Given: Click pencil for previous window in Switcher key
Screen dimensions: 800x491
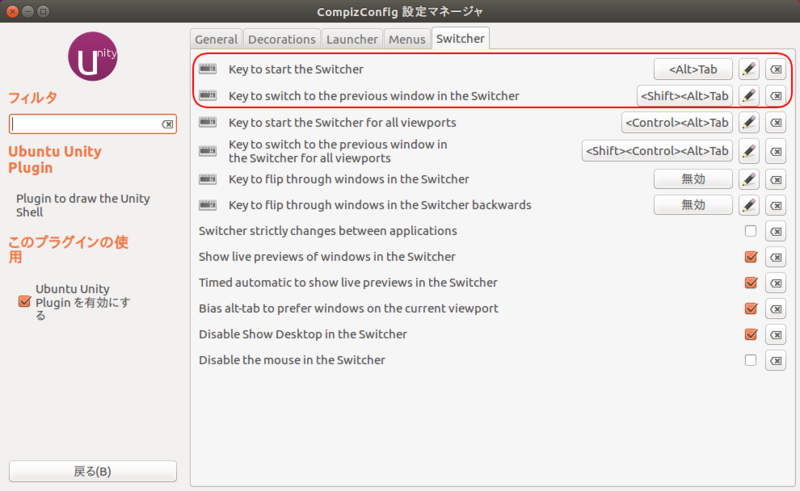Looking at the screenshot, I should pos(748,95).
